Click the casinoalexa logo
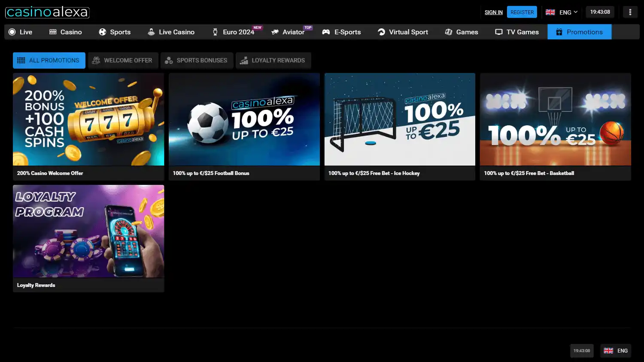The height and width of the screenshot is (362, 644). 47,12
